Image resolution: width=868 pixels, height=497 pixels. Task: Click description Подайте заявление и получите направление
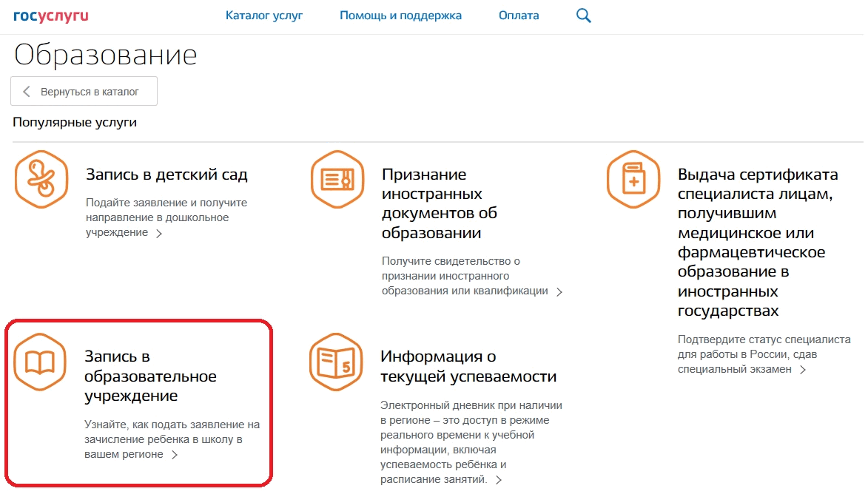pos(166,217)
